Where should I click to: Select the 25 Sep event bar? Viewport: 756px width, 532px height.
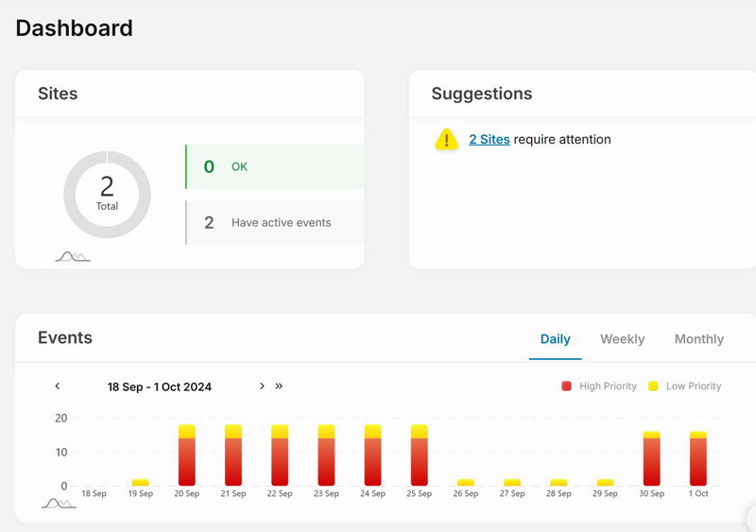click(419, 458)
